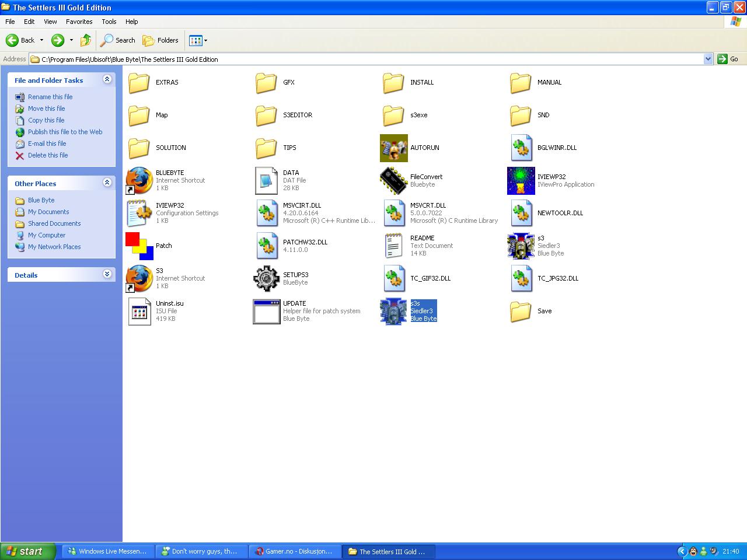Select the NEWTOOLR.DLL file icon

[x=521, y=213]
